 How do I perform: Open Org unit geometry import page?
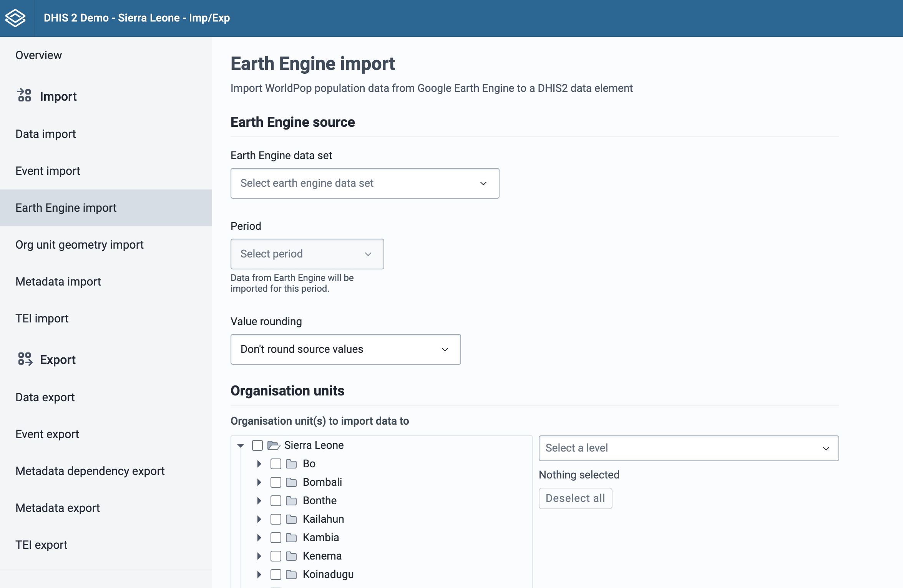[80, 245]
